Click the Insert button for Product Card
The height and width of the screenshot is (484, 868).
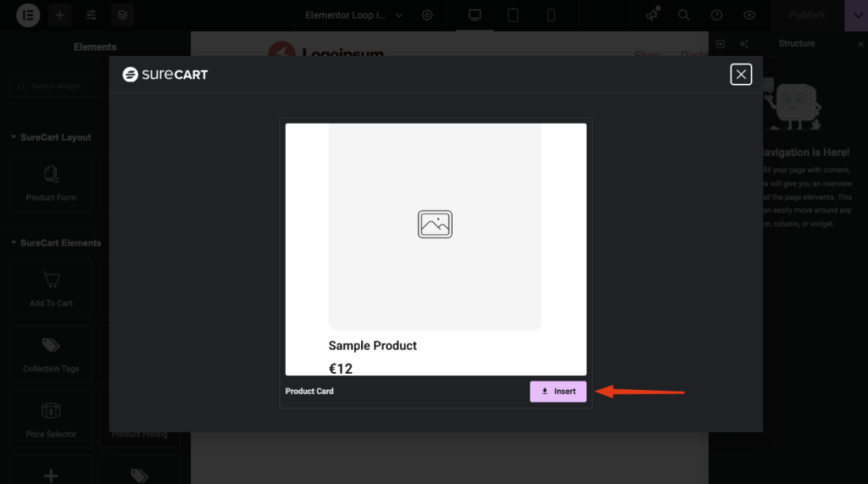(558, 392)
